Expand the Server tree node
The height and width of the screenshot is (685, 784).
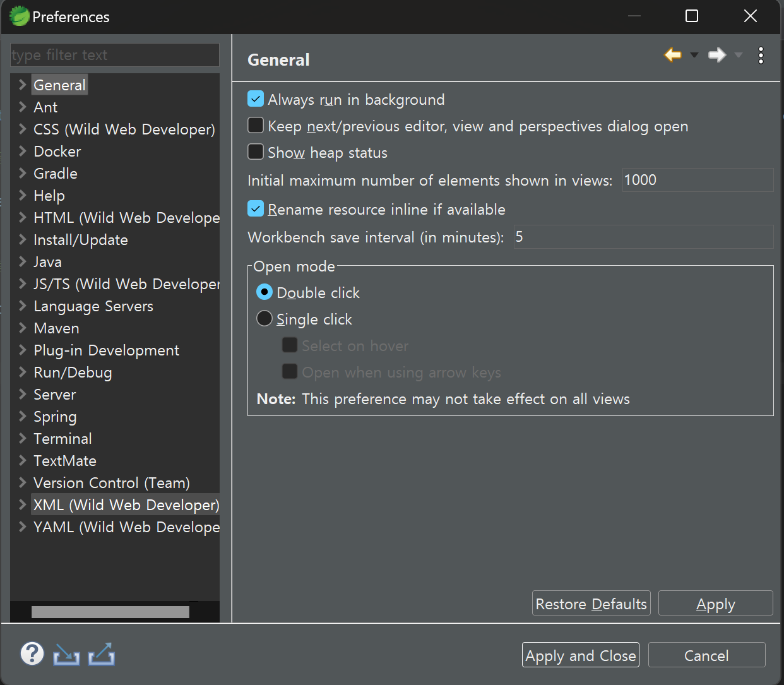pyautogui.click(x=22, y=394)
